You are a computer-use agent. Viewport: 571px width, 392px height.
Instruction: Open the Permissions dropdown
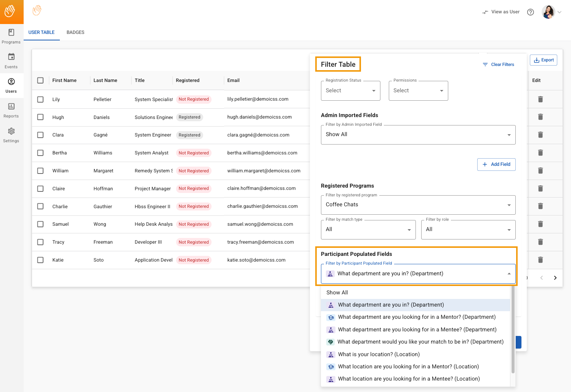click(418, 91)
